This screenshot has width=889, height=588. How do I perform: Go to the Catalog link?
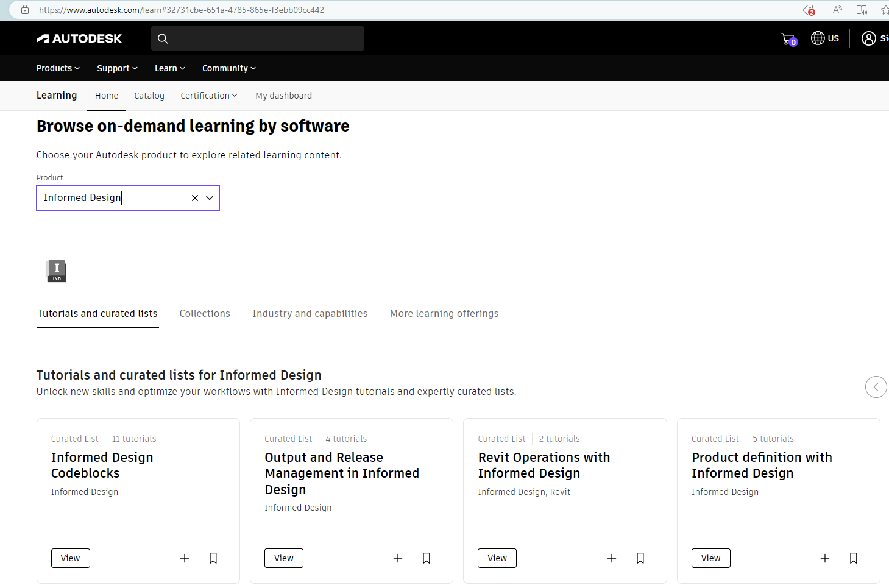point(149,96)
